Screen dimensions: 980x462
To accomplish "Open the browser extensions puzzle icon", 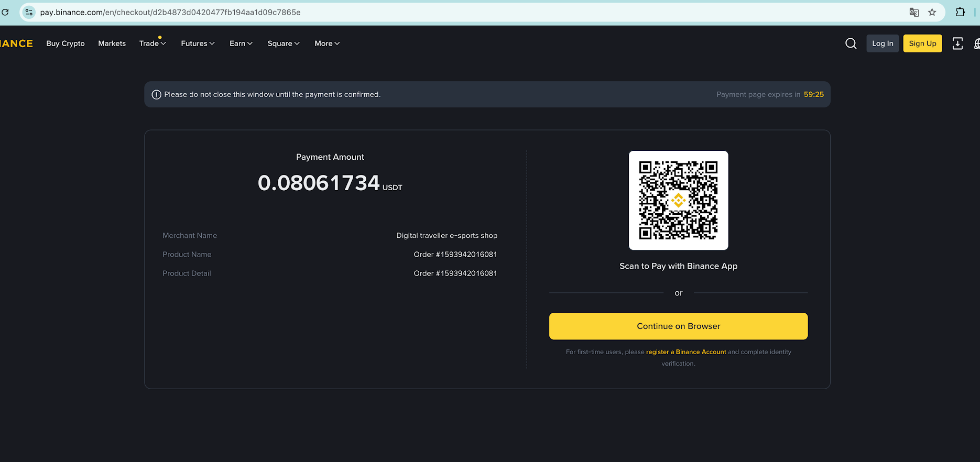I will pyautogui.click(x=960, y=12).
